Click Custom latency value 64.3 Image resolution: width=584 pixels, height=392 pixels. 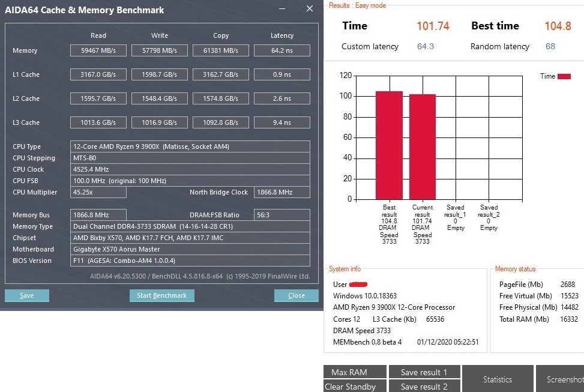click(x=426, y=46)
